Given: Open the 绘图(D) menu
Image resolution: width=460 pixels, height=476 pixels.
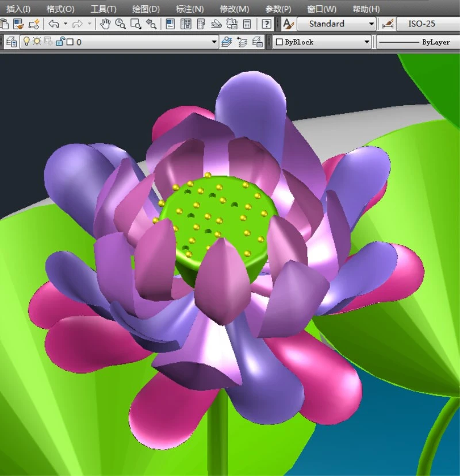Looking at the screenshot, I should 146,9.
